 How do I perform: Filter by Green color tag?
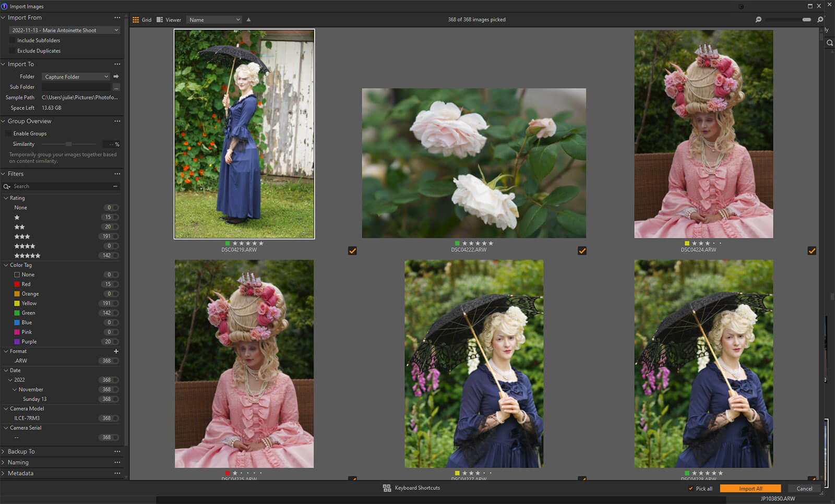click(x=28, y=313)
